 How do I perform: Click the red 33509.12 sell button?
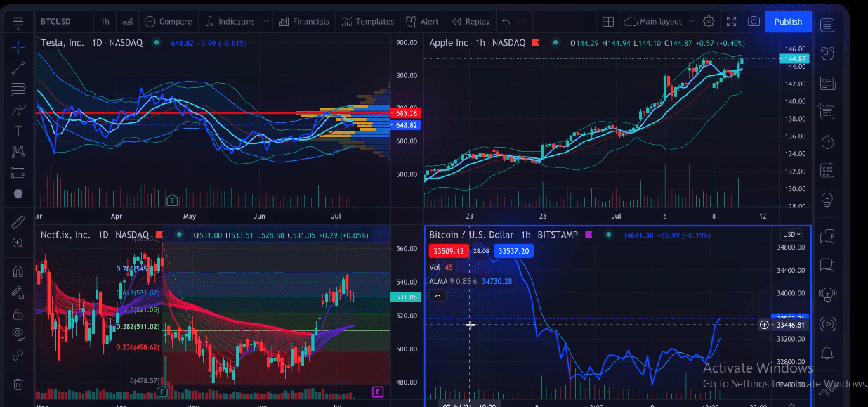pos(449,251)
